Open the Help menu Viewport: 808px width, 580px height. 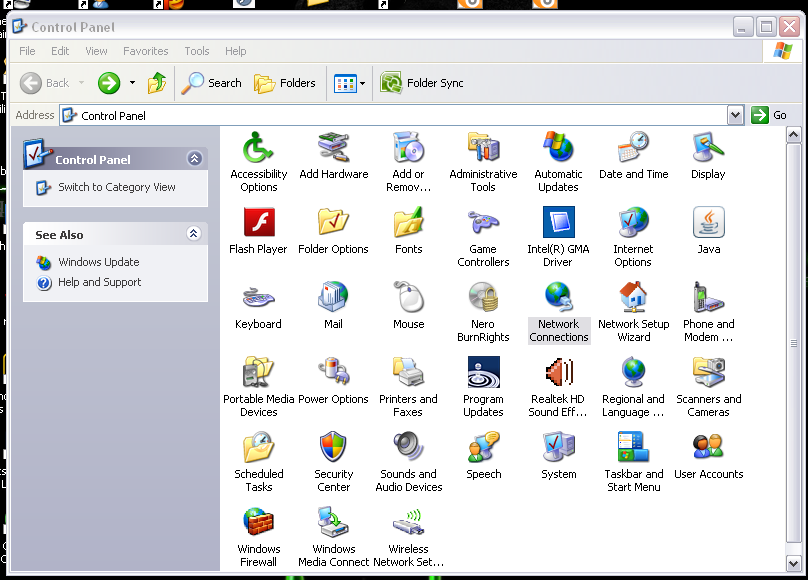point(235,51)
